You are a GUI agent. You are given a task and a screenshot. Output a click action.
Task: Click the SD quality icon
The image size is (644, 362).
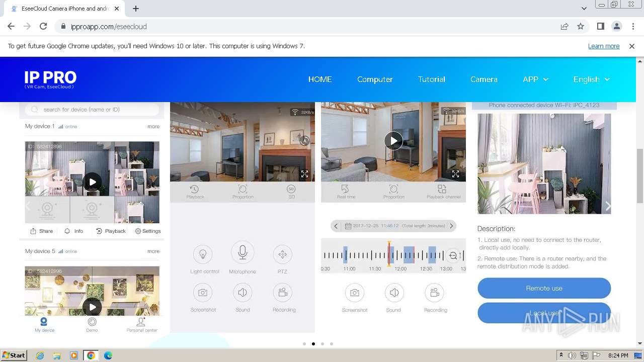[291, 189]
